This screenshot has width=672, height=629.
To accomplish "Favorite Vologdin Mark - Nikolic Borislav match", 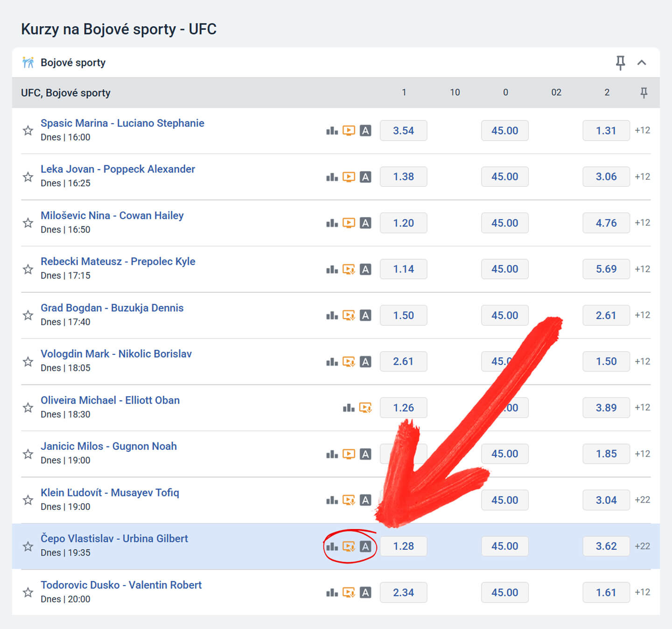I will 28,361.
